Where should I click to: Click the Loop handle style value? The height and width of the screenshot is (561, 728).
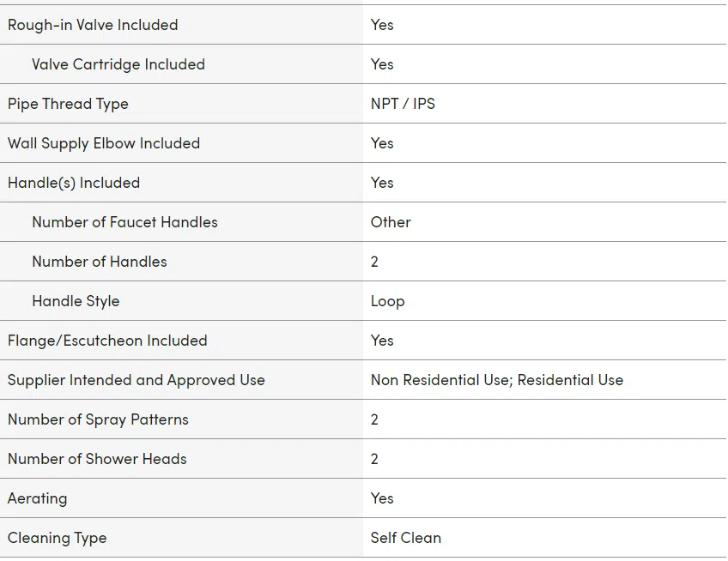[x=388, y=302]
